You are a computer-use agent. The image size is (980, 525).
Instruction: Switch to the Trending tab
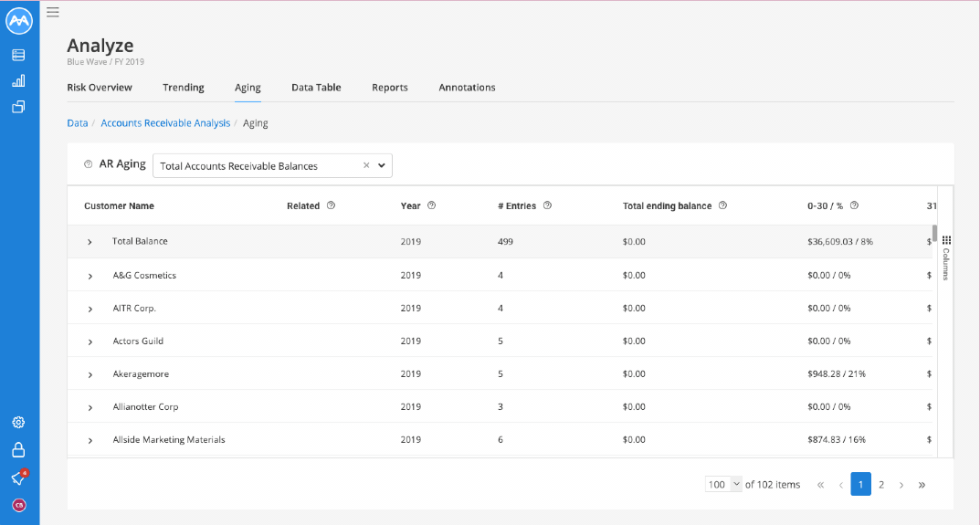tap(184, 88)
